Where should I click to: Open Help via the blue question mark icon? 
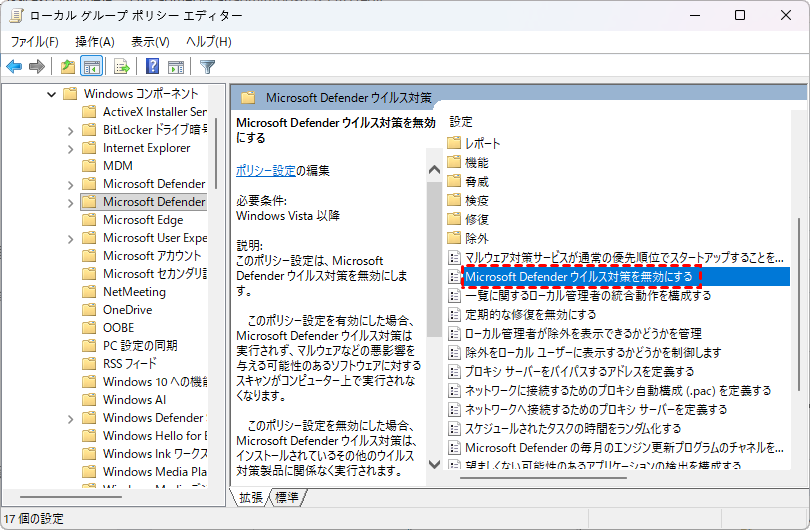coord(152,67)
